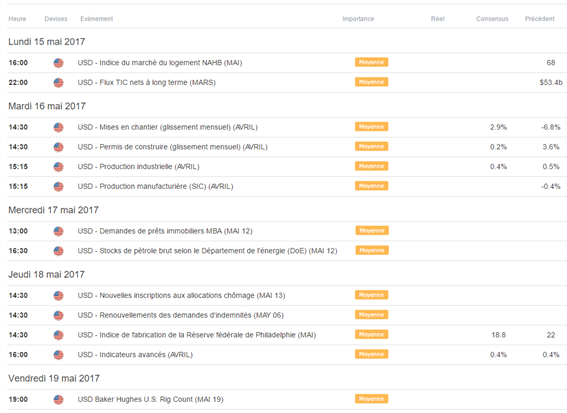
Task: Click the flag for Philadelphie Fed index row
Action: coord(59,335)
